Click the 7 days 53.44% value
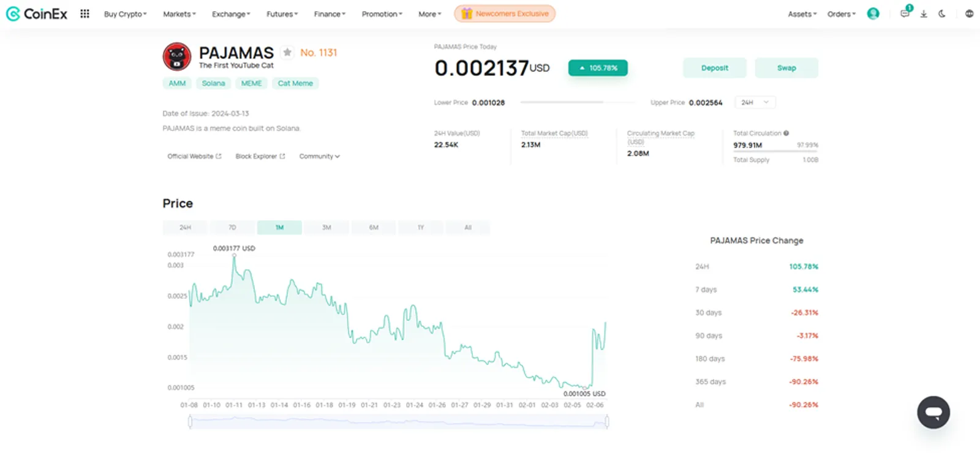The height and width of the screenshot is (453, 980). click(x=805, y=290)
